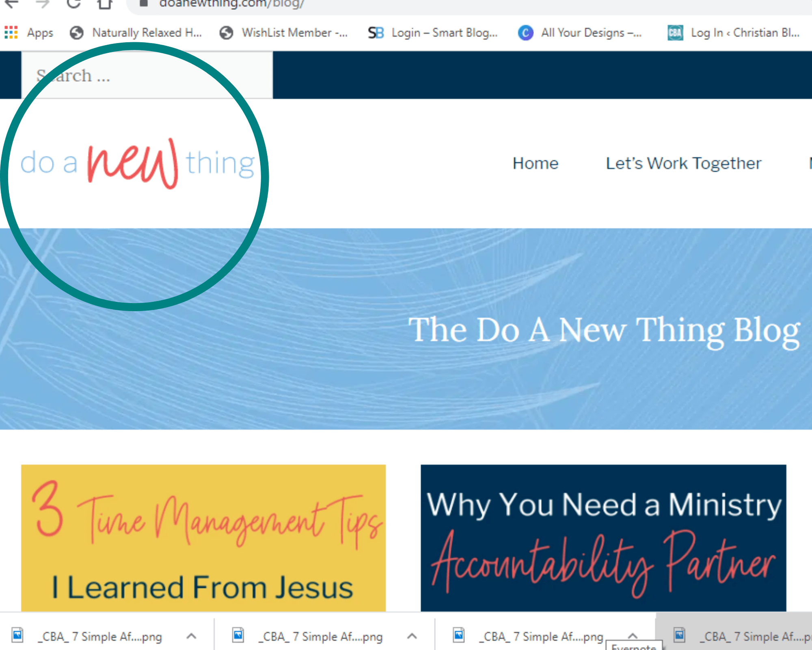Open the Login – Smart Blog bookmark
This screenshot has width=812, height=650.
pos(433,32)
